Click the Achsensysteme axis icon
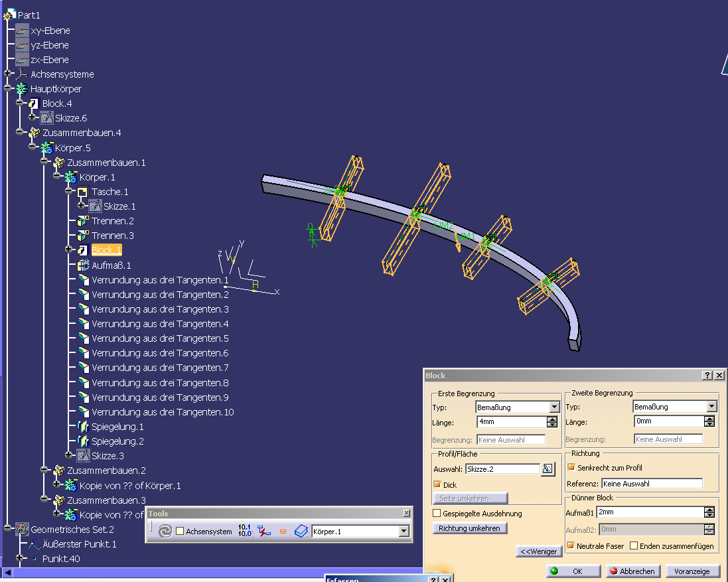This screenshot has height=582, width=728. click(x=22, y=74)
